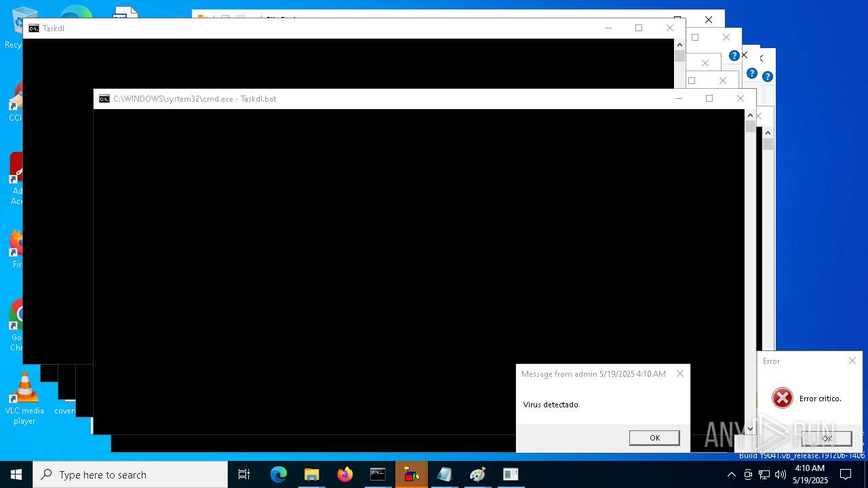
Task: Open system menu icon of cmd.exe Taskdl.bat window
Action: pos(104,99)
